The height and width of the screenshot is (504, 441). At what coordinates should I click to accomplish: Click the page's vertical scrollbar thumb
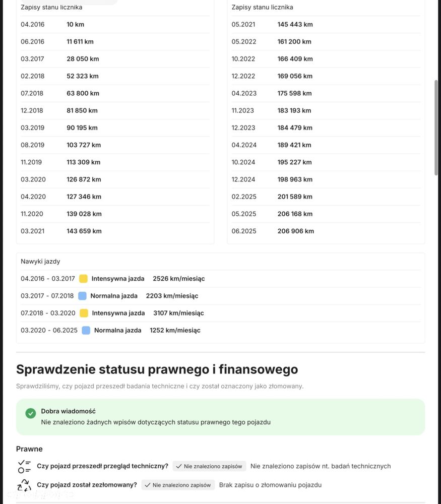click(436, 128)
